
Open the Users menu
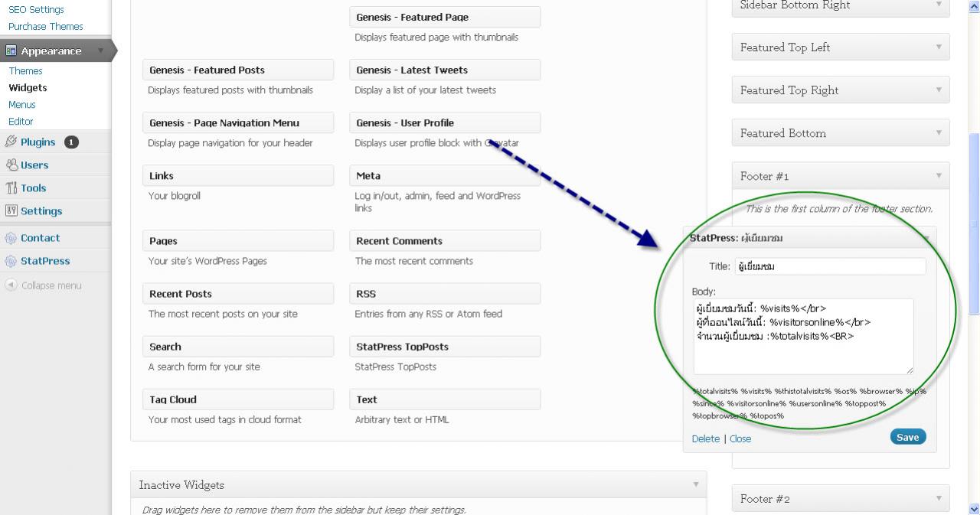pos(34,165)
